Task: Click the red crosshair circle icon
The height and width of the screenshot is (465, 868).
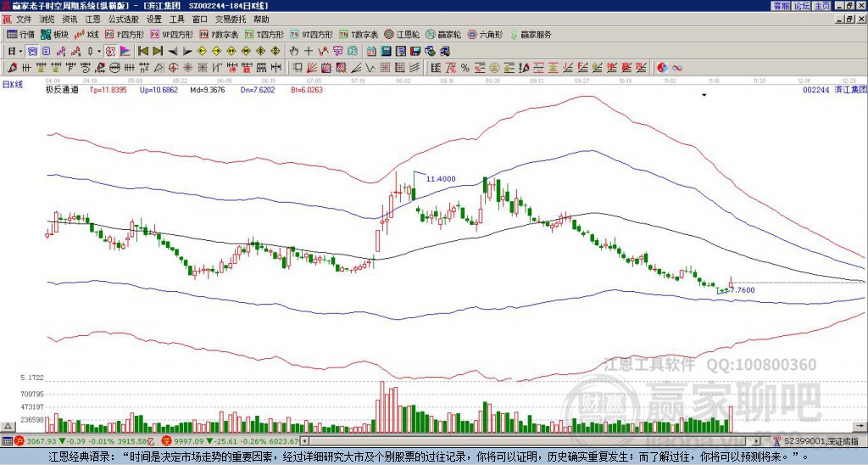Action: click(173, 68)
